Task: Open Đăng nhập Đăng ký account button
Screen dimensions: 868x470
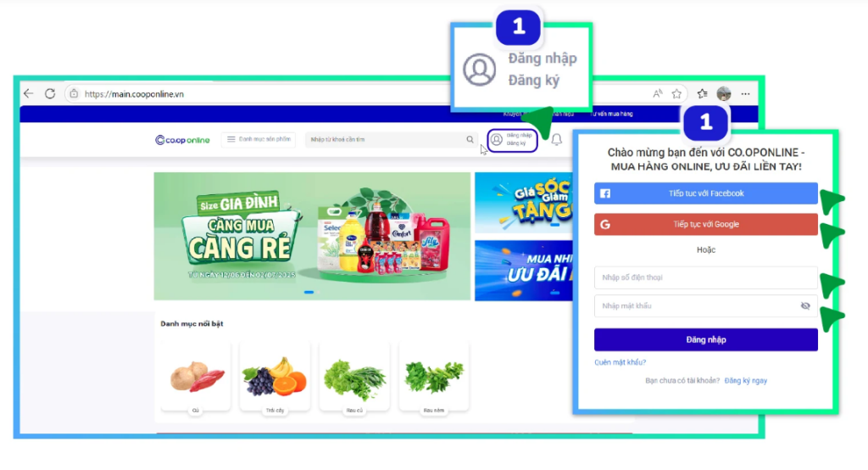Action: click(512, 140)
